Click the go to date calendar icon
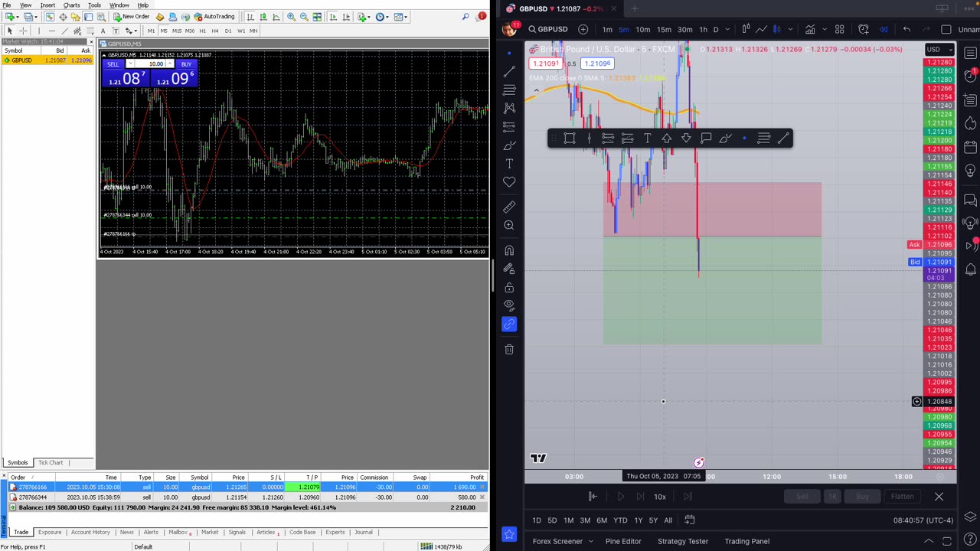The image size is (980, 551). pyautogui.click(x=689, y=520)
